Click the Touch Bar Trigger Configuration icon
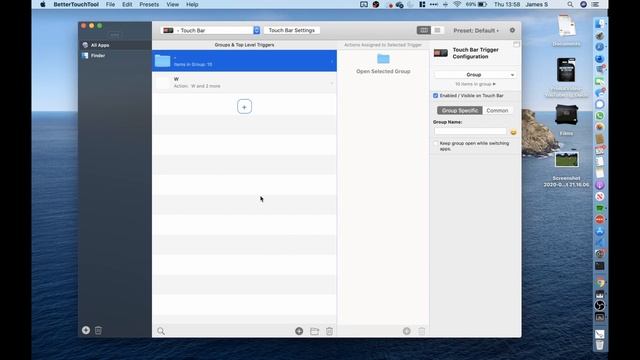 [x=441, y=53]
